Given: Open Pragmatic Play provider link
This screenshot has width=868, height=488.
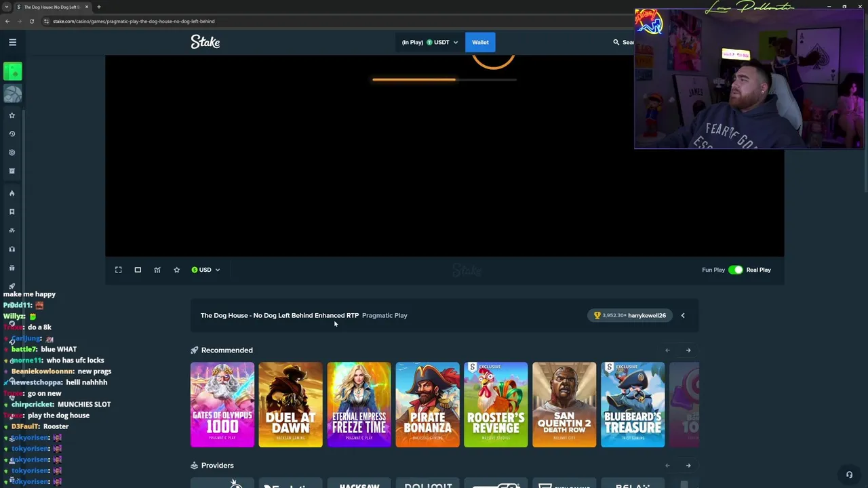Looking at the screenshot, I should click(x=384, y=315).
